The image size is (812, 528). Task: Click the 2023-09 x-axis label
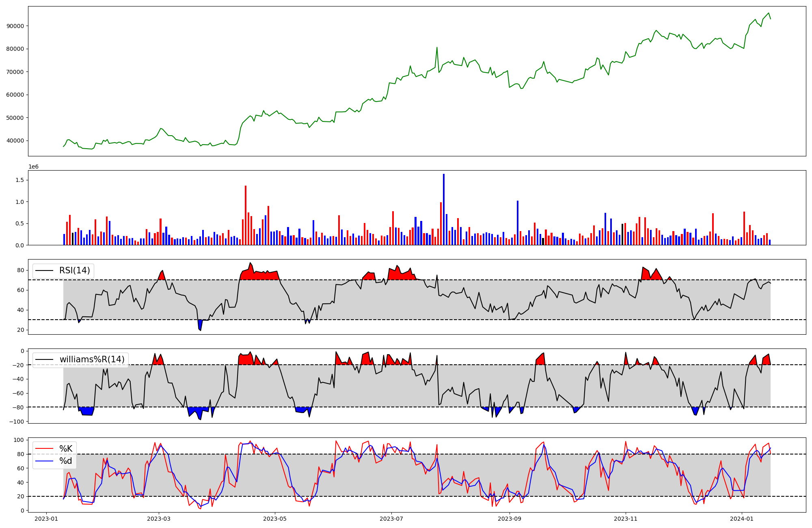(x=510, y=519)
